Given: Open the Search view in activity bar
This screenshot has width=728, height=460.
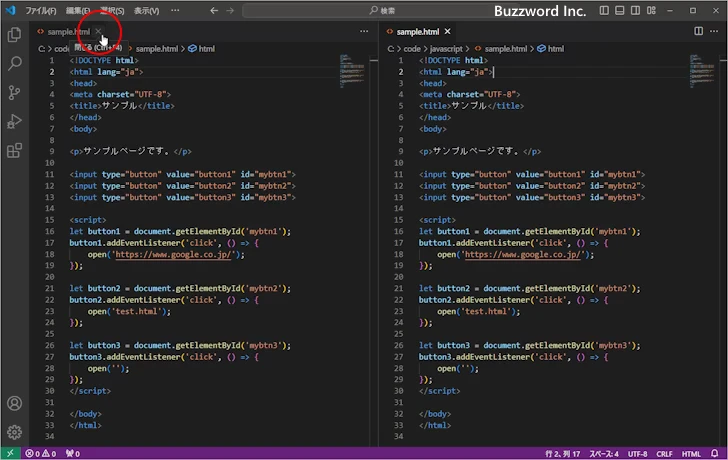Looking at the screenshot, I should [x=14, y=63].
